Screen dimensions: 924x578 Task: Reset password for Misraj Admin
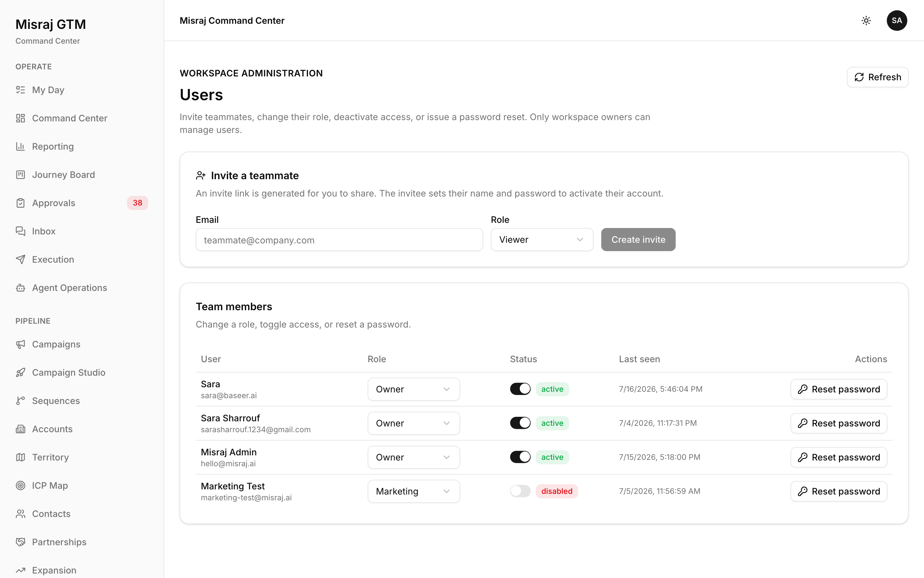[838, 457]
